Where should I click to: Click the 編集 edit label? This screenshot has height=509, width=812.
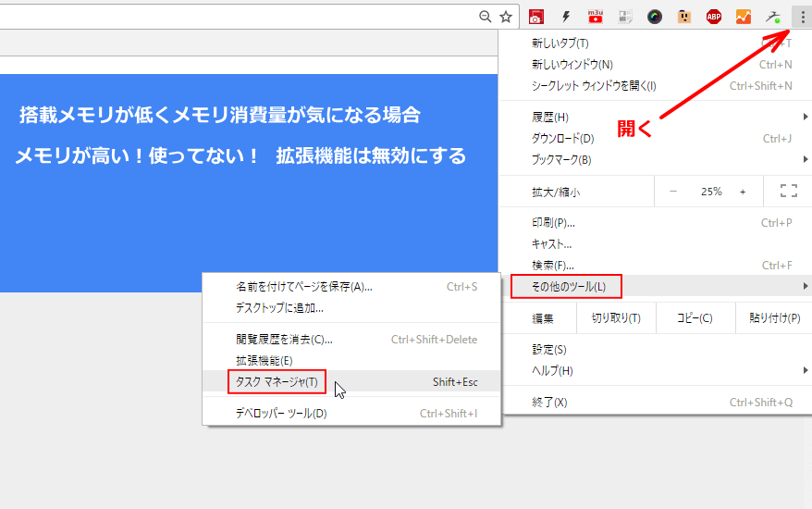542,318
